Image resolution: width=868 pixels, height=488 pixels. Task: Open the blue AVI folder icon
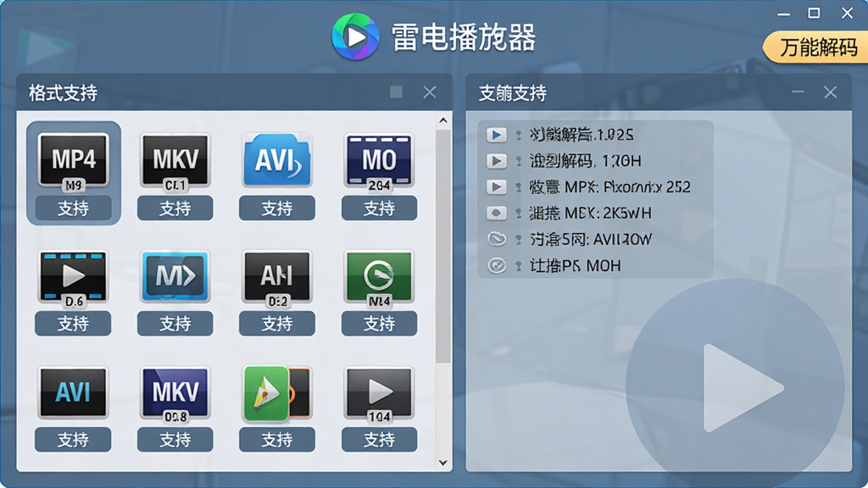pos(277,160)
